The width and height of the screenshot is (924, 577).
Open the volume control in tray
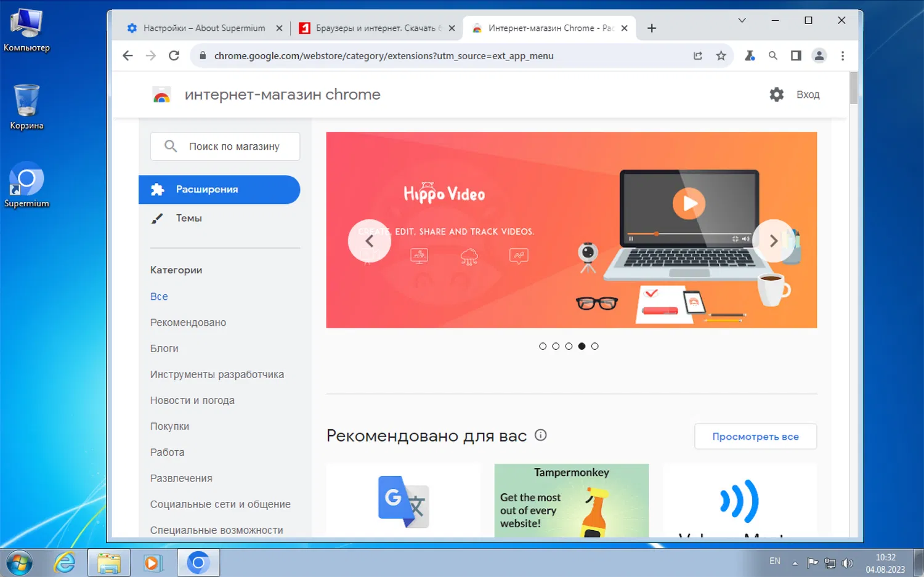coord(848,563)
